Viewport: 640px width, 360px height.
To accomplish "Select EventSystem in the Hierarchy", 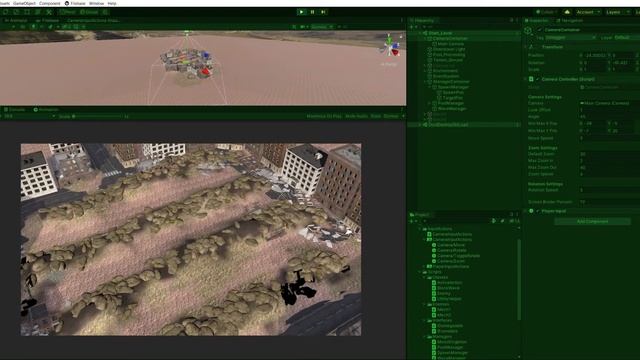I will 446,76.
